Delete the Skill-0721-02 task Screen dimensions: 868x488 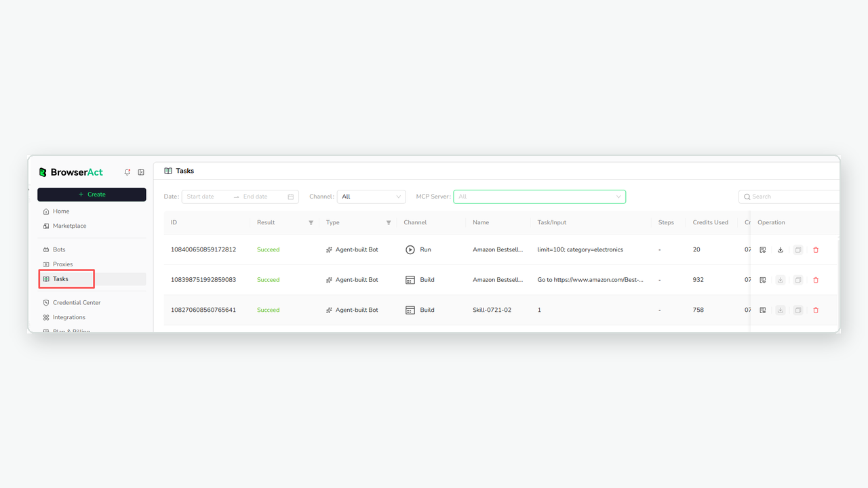816,310
